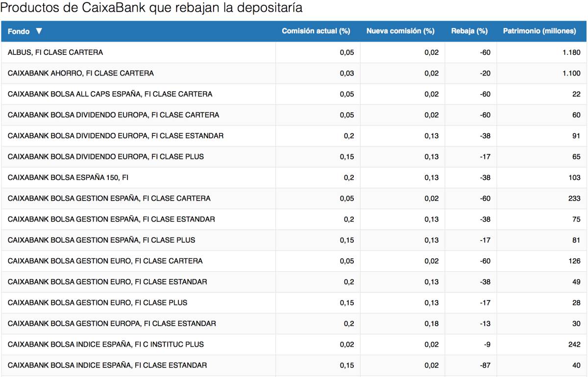The width and height of the screenshot is (588, 377).
Task: Click patrimonio value 1.180 for ALBUS
Action: (571, 52)
